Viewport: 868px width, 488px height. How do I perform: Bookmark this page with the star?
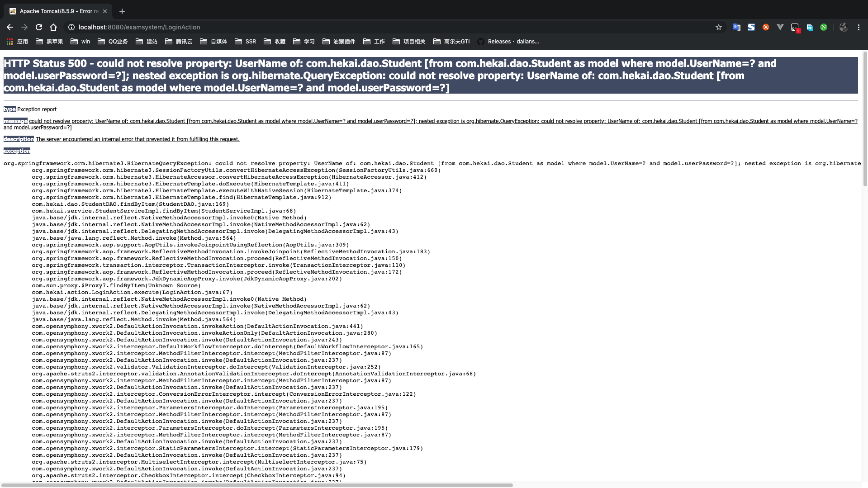719,27
